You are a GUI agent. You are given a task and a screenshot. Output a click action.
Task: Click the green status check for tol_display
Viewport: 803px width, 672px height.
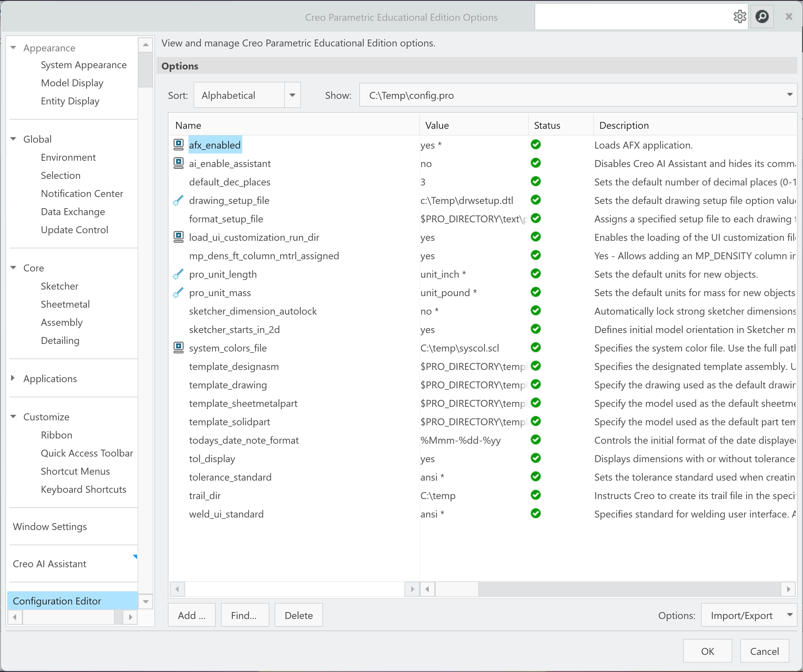point(536,458)
